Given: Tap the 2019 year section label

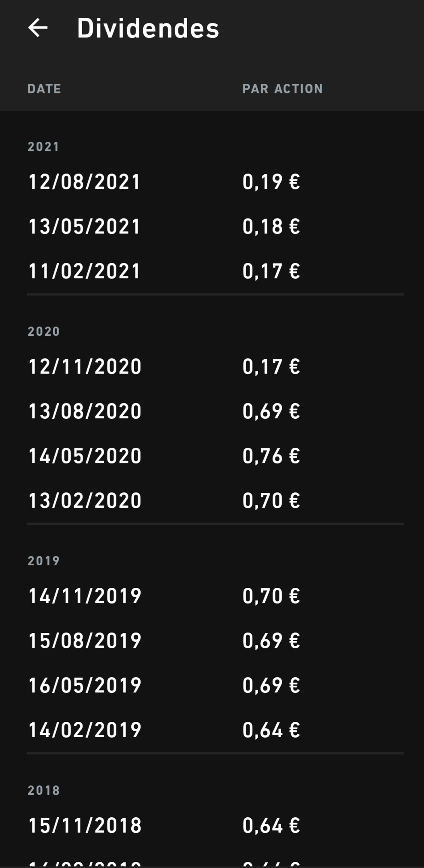Looking at the screenshot, I should point(43,561).
